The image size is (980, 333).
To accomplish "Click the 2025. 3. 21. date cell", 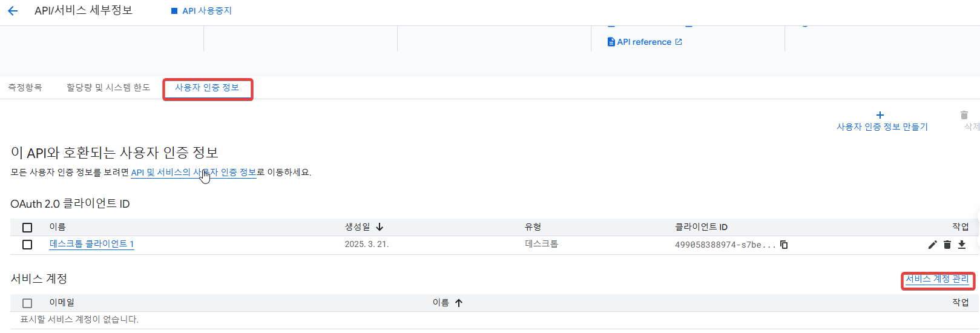I will coord(367,245).
